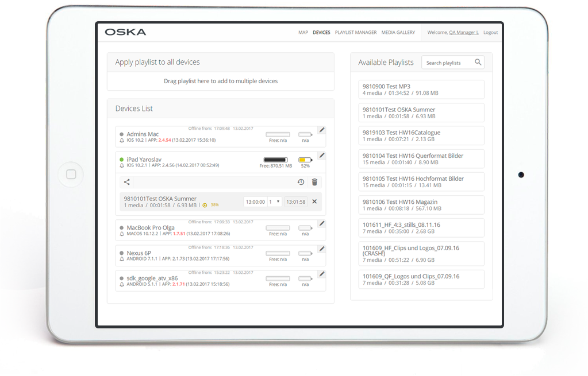Viewport: 588px width, 376px height.
Task: Click the pencil icon for MacBook Pro Olga
Action: 322,223
